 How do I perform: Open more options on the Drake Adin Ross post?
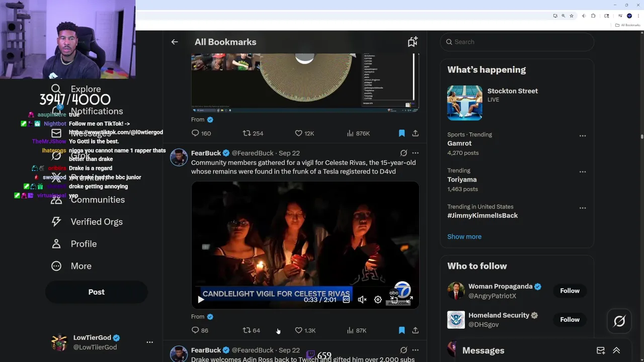415,350
